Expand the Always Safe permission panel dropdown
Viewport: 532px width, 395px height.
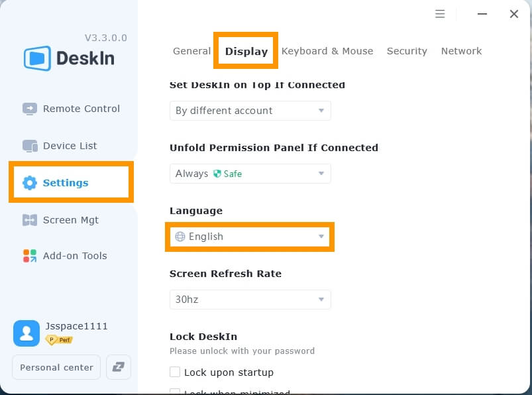pyautogui.click(x=250, y=174)
